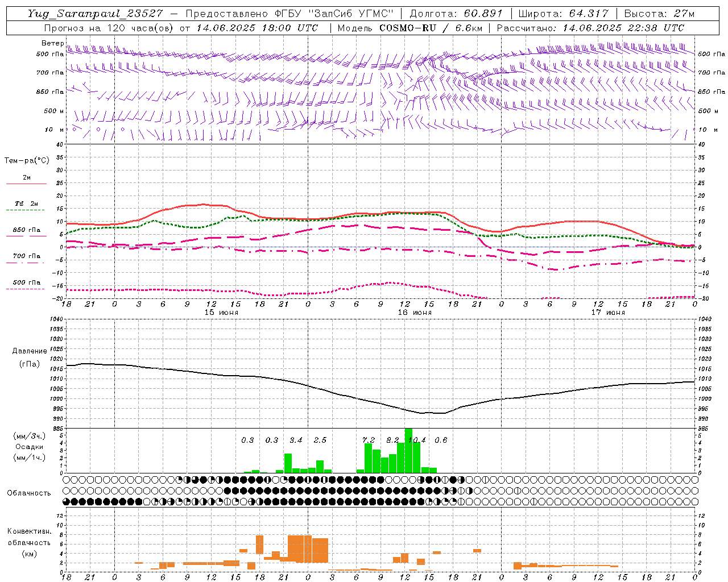Select the 700 гПа temperature legend entry
This screenshot has width=728, height=582.
click(27, 256)
